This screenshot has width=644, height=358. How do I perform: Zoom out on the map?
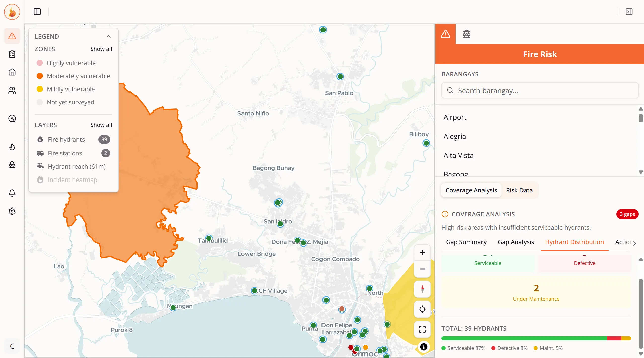[422, 269]
